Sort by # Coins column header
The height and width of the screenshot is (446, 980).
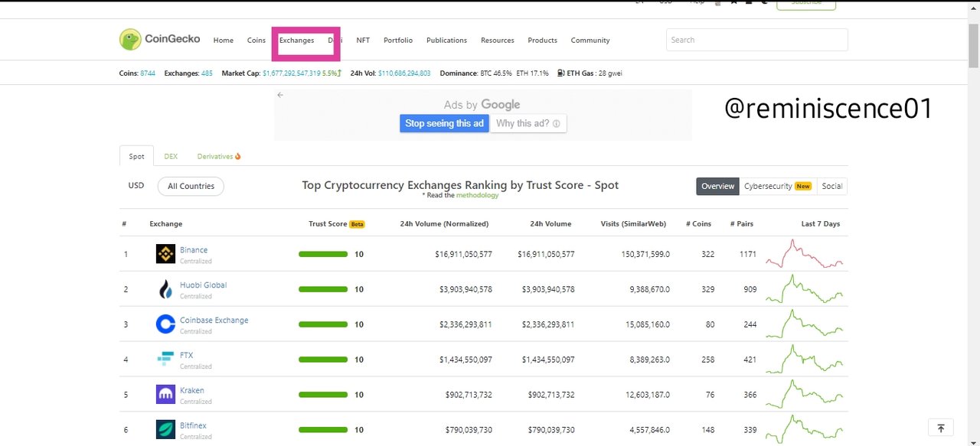[698, 224]
